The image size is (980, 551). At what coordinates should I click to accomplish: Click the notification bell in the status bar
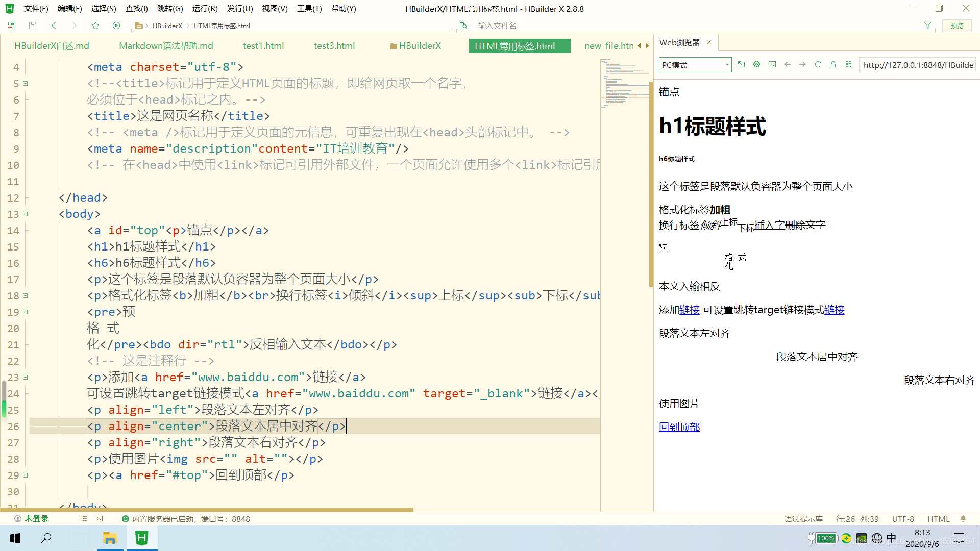click(963, 519)
